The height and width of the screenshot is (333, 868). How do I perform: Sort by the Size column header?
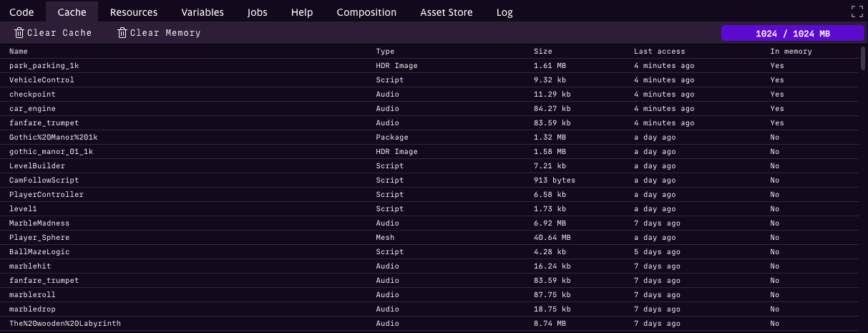(x=543, y=52)
